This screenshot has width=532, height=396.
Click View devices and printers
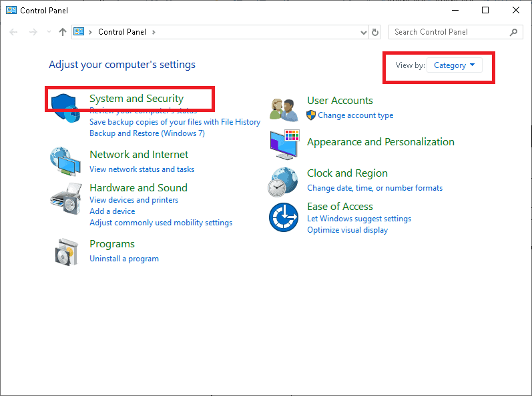point(134,200)
